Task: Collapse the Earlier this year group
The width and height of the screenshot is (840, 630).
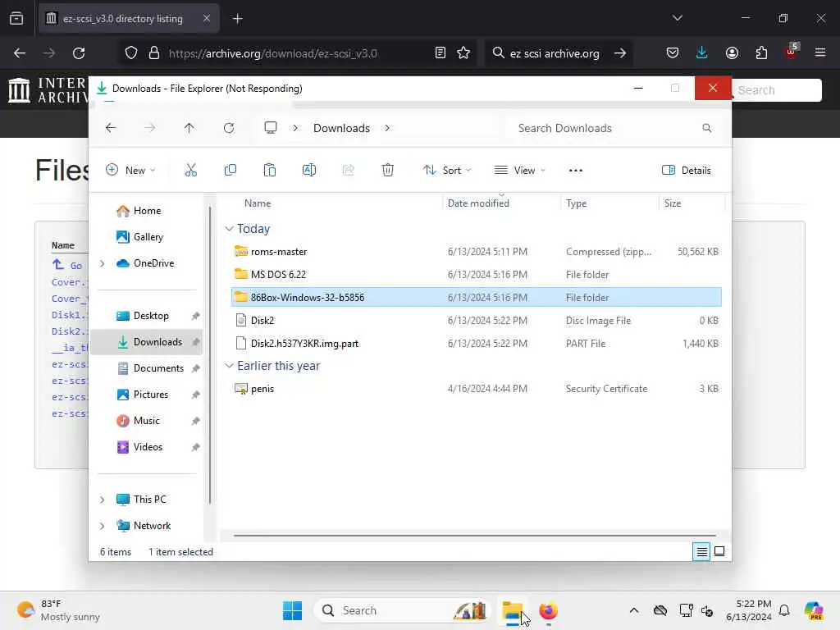Action: pyautogui.click(x=230, y=366)
